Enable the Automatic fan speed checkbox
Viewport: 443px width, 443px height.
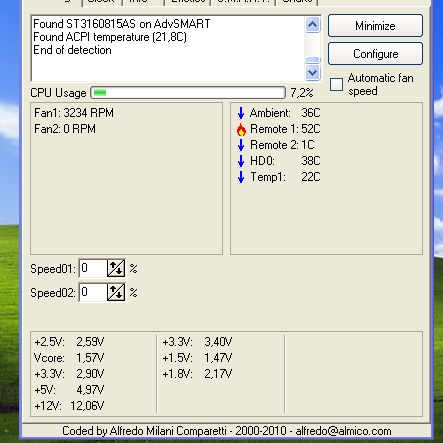336,84
